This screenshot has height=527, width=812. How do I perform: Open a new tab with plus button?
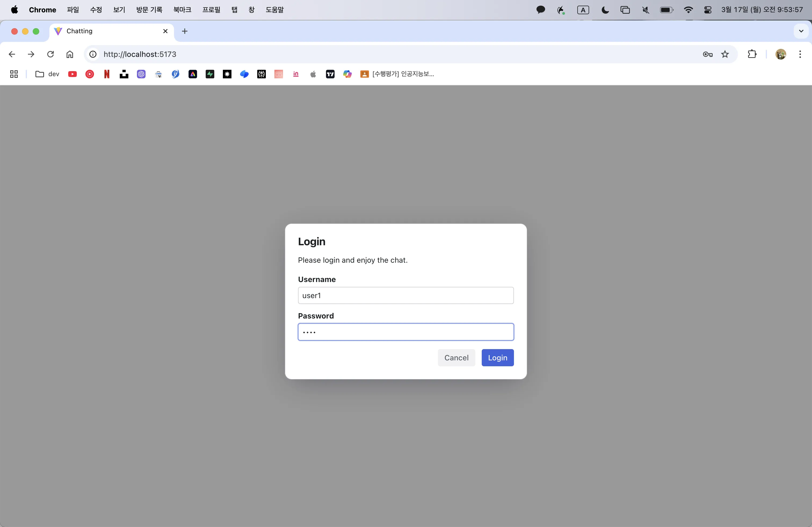point(184,31)
